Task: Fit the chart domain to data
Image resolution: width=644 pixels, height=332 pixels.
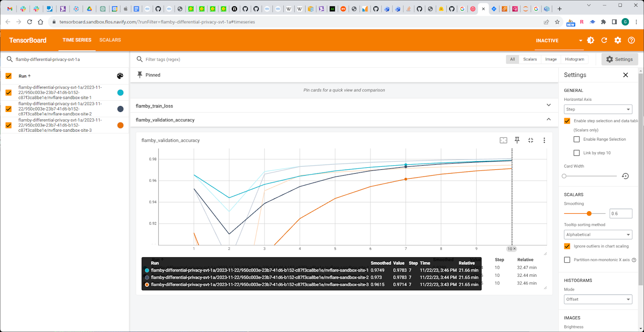Action: click(504, 140)
